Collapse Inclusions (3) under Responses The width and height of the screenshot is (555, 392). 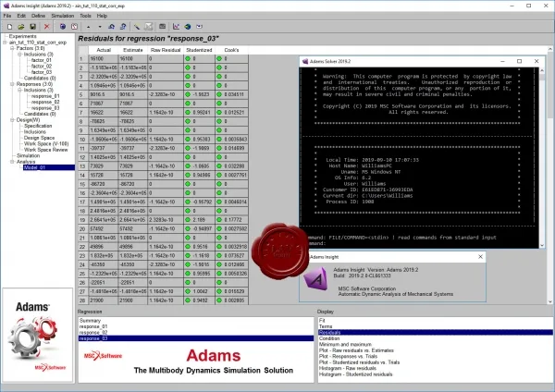[x=19, y=91]
